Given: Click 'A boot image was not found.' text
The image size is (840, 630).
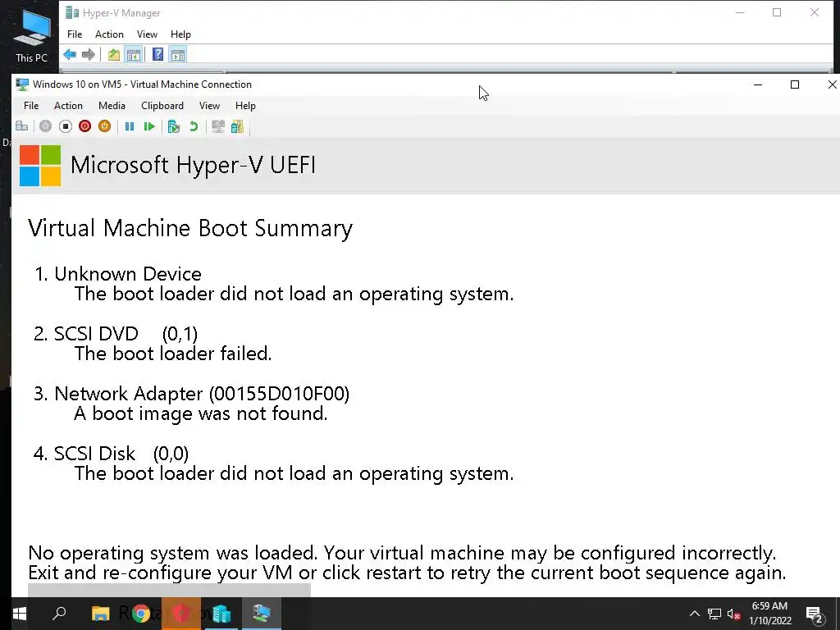Looking at the screenshot, I should (201, 413).
